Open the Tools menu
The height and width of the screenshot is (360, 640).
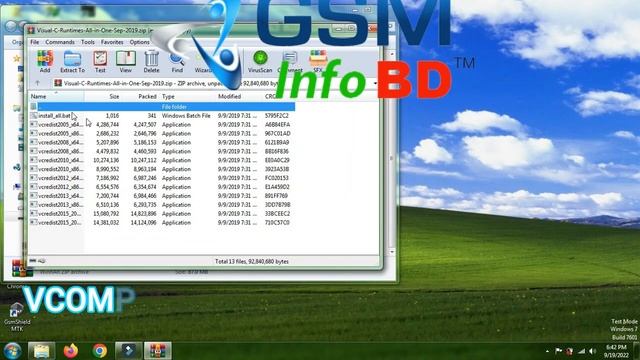(x=88, y=42)
